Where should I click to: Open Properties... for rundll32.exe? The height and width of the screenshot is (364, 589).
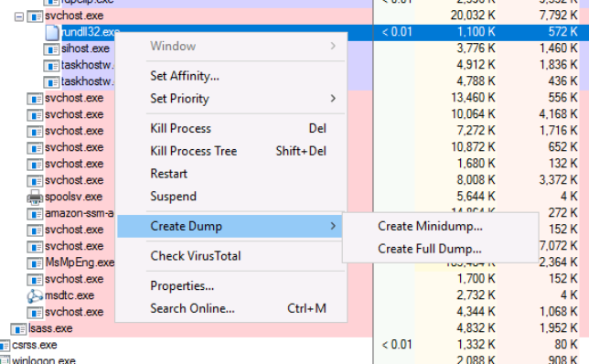click(x=230, y=286)
